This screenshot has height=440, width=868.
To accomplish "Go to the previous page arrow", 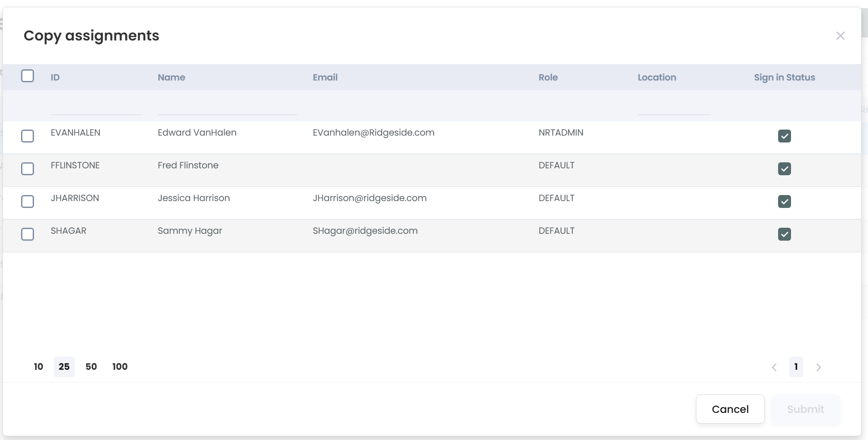I will 774,367.
